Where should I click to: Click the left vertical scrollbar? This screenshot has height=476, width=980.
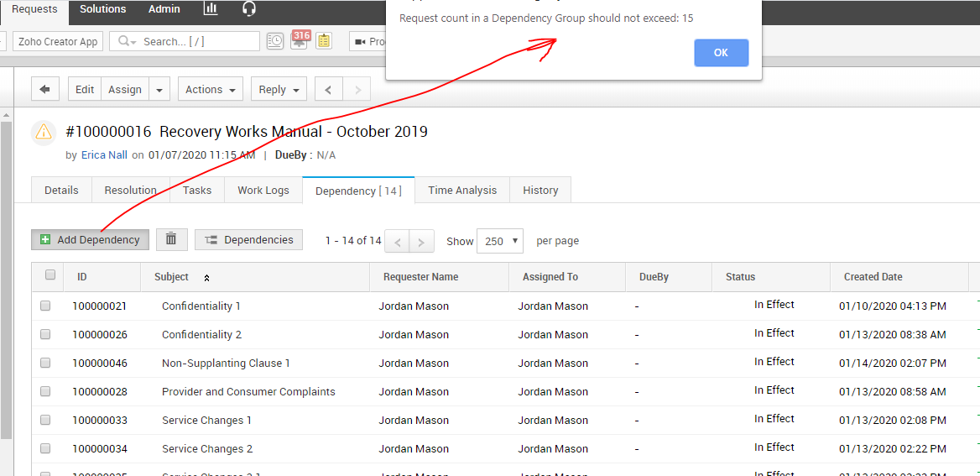coord(6,281)
